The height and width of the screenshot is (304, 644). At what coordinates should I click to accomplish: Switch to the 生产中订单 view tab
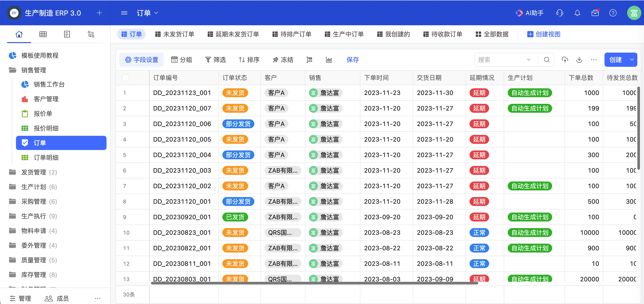point(344,34)
